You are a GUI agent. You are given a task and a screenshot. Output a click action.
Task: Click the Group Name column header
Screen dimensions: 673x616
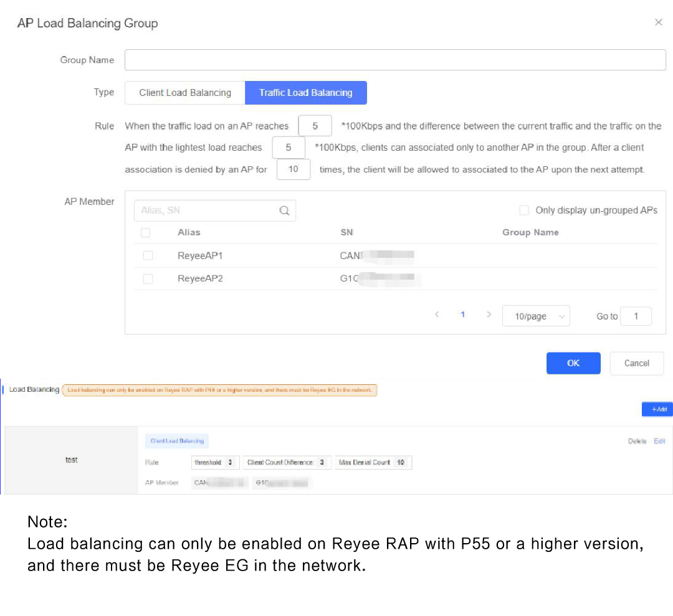tap(530, 232)
